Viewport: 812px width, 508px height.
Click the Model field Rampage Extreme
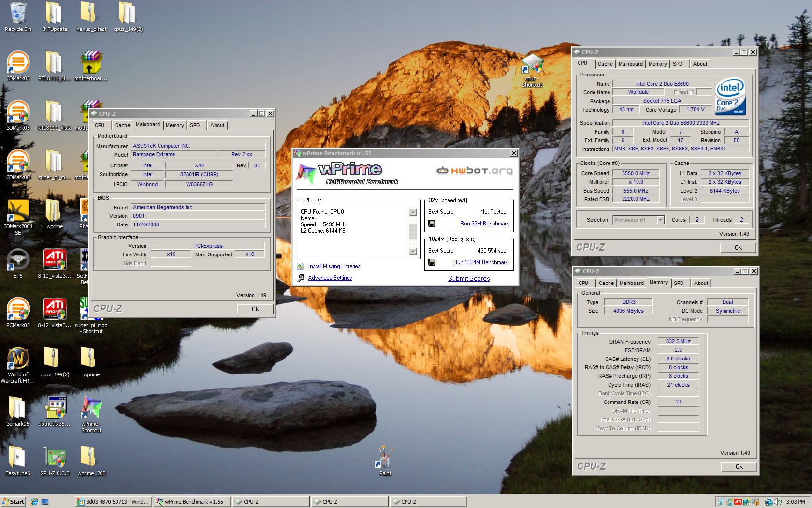coord(174,154)
